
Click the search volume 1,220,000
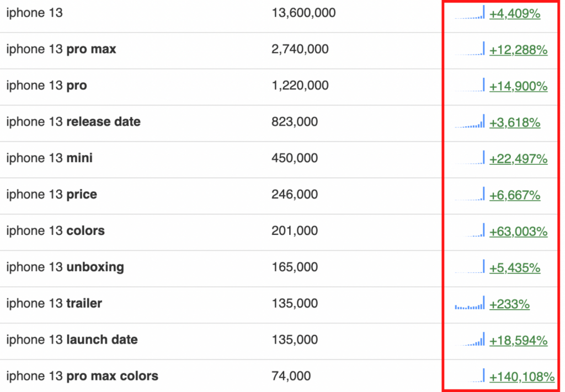click(300, 86)
